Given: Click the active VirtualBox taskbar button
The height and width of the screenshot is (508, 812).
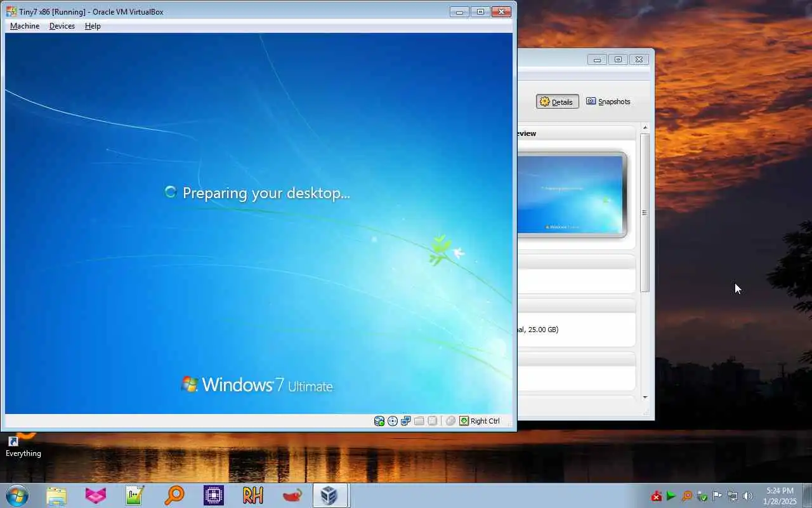Looking at the screenshot, I should pyautogui.click(x=330, y=495).
